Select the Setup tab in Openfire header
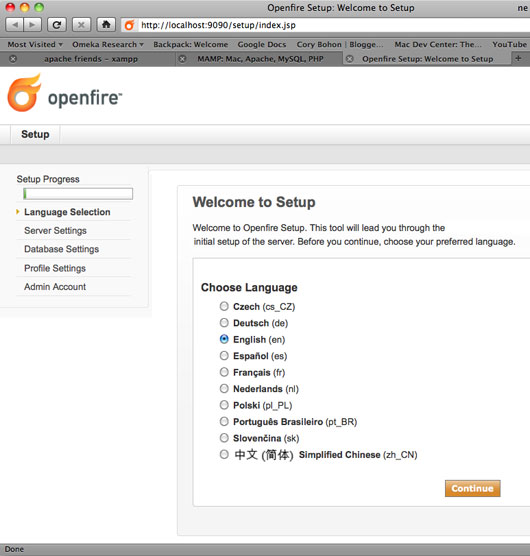530x556 pixels. click(35, 134)
